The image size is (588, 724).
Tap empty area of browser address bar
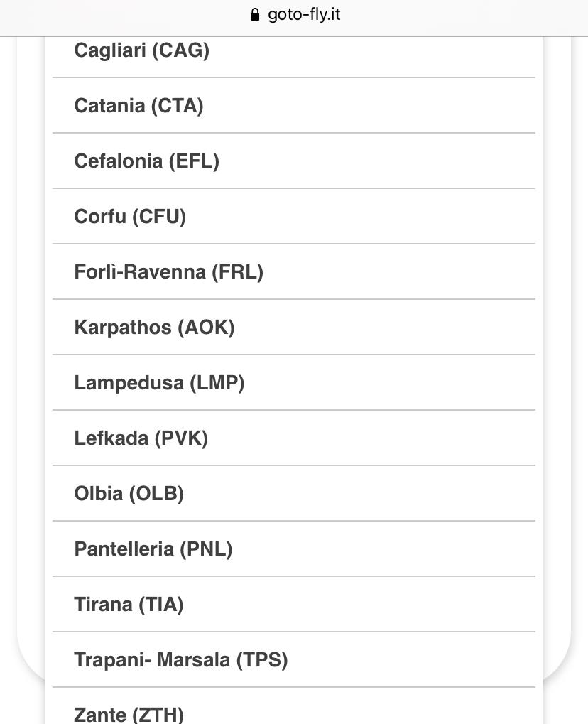[x=462, y=16]
